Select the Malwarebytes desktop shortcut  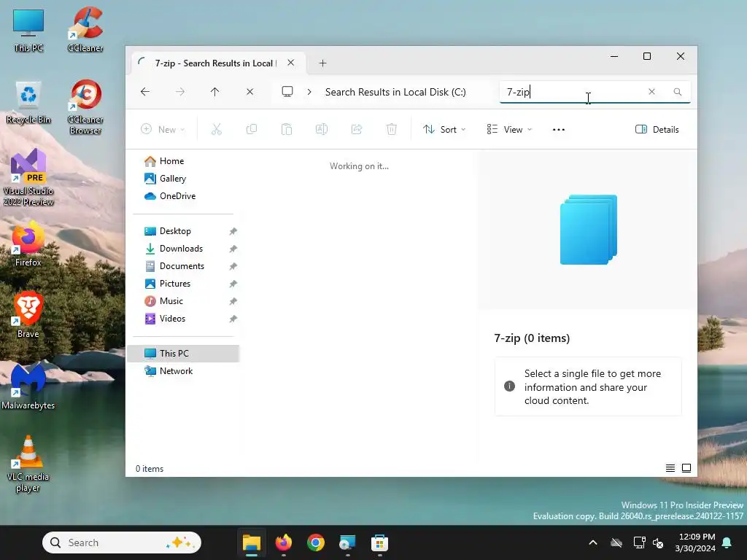click(28, 386)
